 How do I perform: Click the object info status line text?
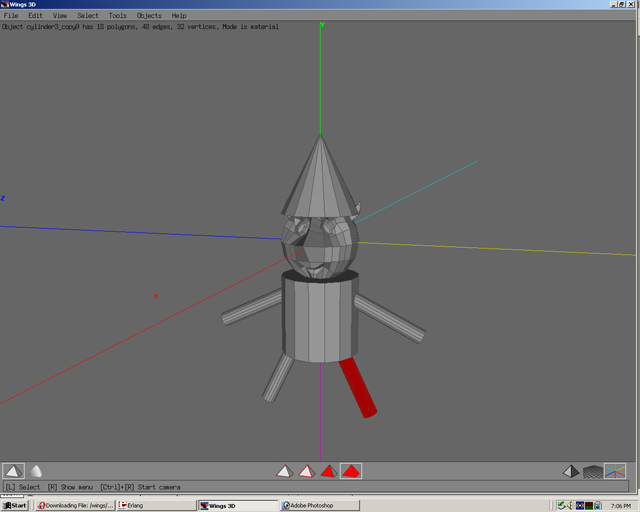pyautogui.click(x=140, y=27)
